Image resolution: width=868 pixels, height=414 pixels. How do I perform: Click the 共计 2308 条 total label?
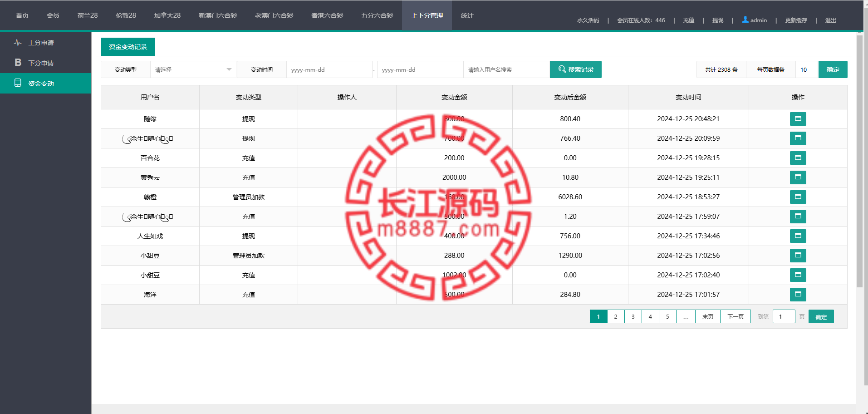click(x=721, y=69)
